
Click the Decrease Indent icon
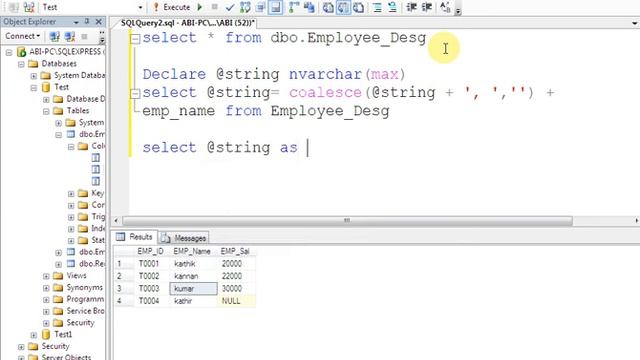coord(411,7)
